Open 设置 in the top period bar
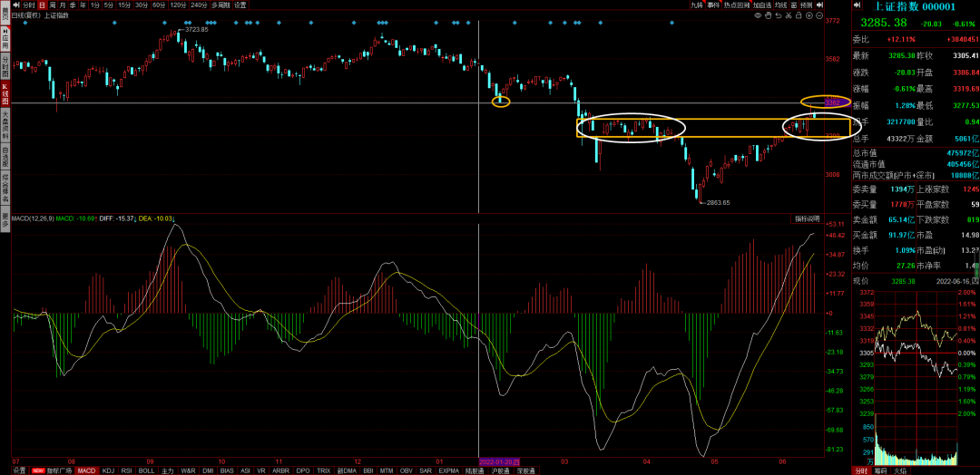The image size is (980, 475). point(240,5)
